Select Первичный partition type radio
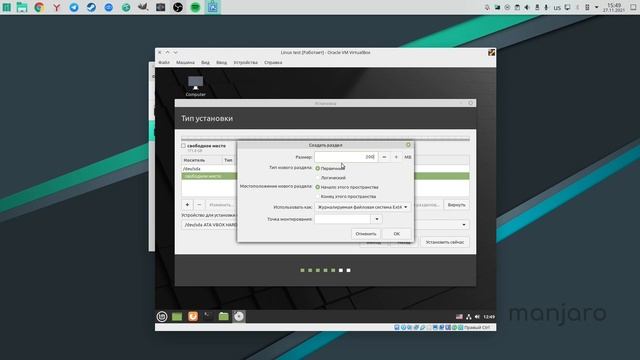This screenshot has width=640, height=360. [318, 168]
